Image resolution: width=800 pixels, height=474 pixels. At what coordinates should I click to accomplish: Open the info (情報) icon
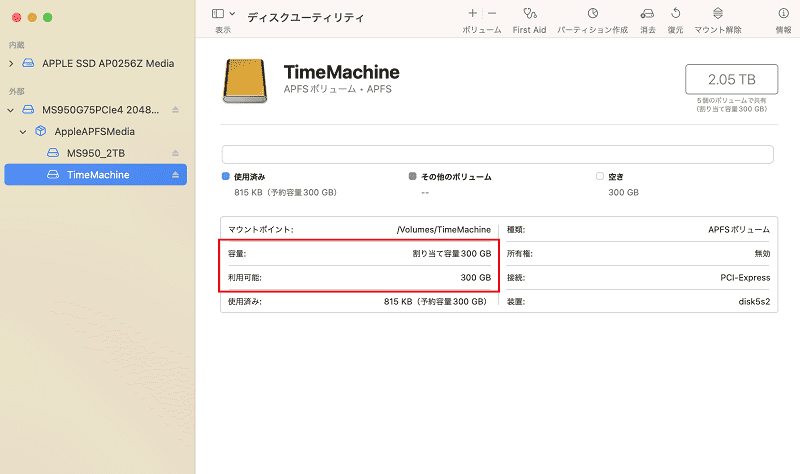click(784, 13)
